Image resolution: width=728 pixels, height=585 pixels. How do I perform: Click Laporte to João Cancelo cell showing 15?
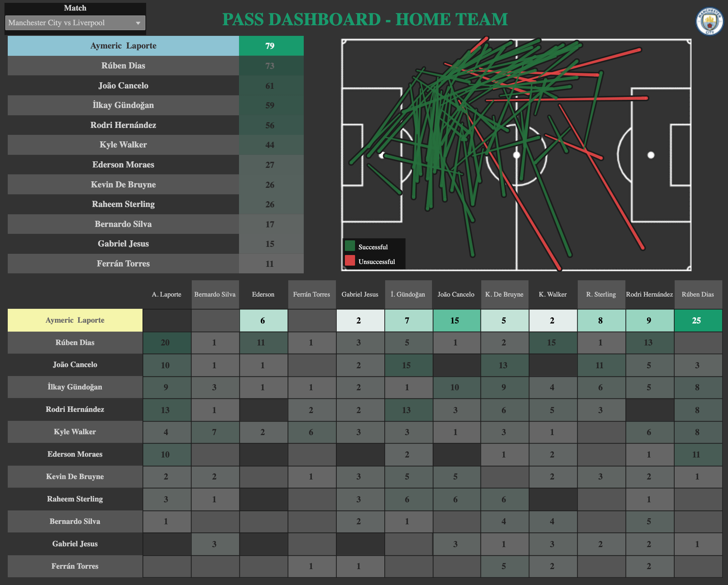456,320
